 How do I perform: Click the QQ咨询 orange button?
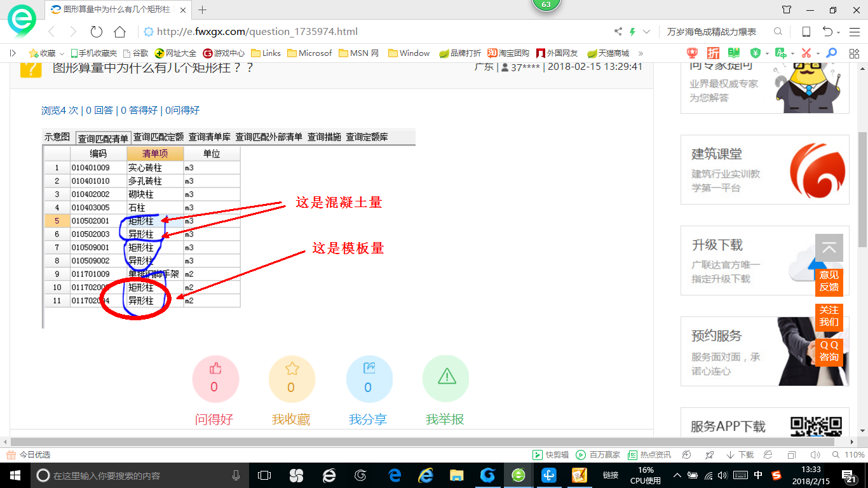pyautogui.click(x=829, y=351)
